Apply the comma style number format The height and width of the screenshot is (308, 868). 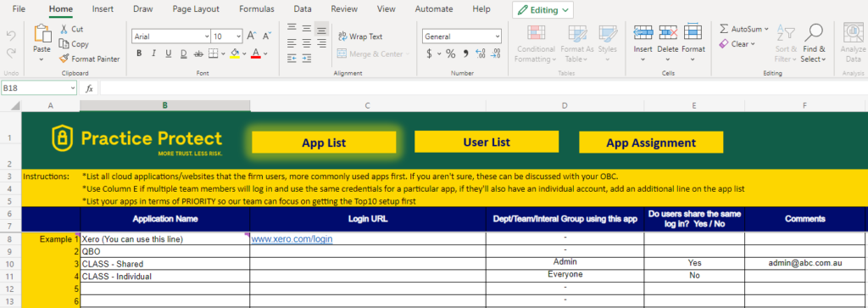coord(465,53)
